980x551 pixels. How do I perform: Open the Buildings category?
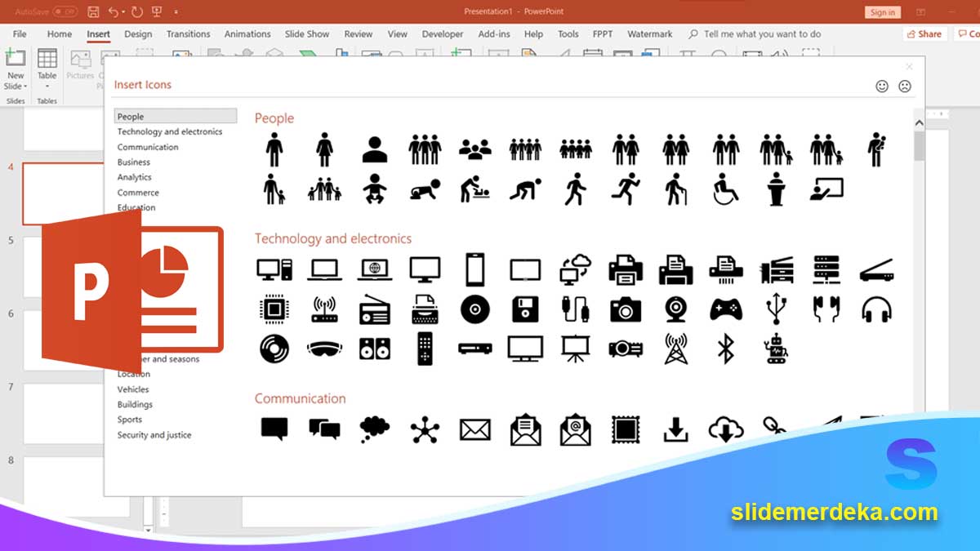[135, 404]
